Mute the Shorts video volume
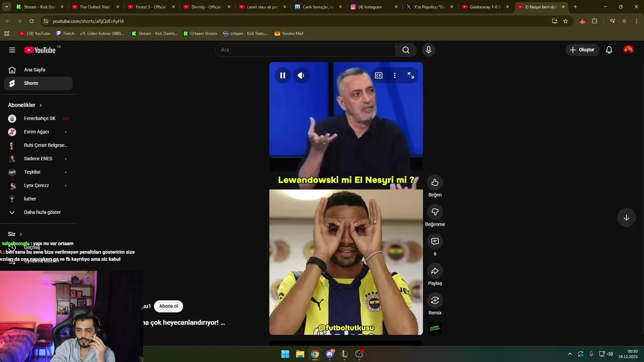The height and width of the screenshot is (362, 644). coord(301,75)
